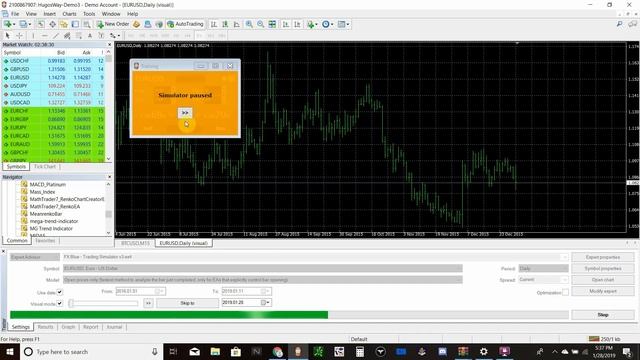Switch to the tester Journal tab

[114, 327]
